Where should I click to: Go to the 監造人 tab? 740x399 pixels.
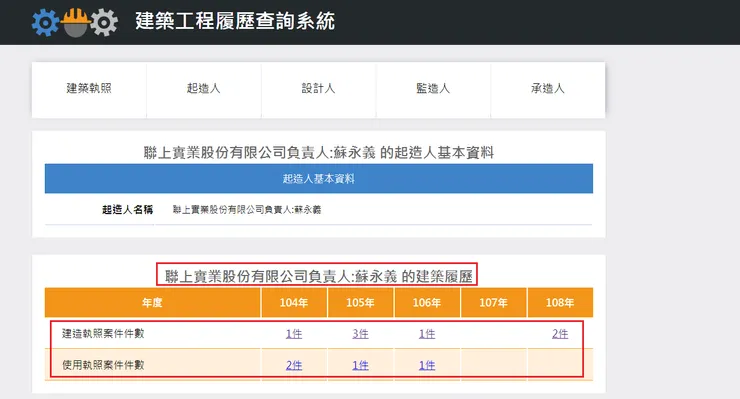click(433, 89)
